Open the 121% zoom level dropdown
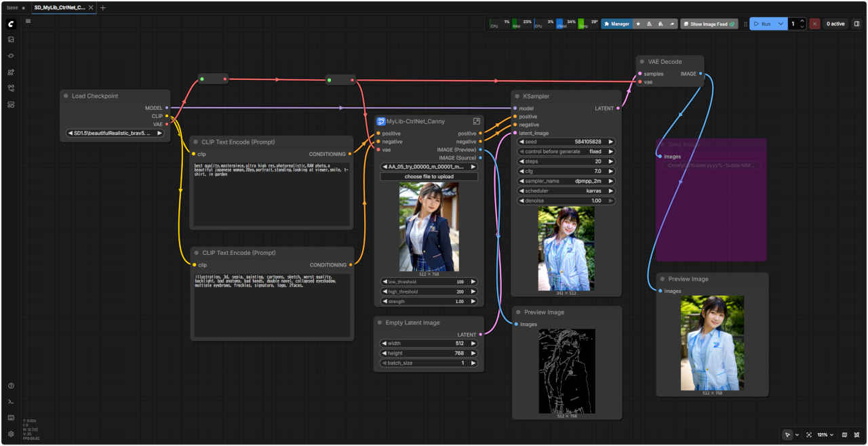The width and height of the screenshot is (868, 446). coord(825,434)
